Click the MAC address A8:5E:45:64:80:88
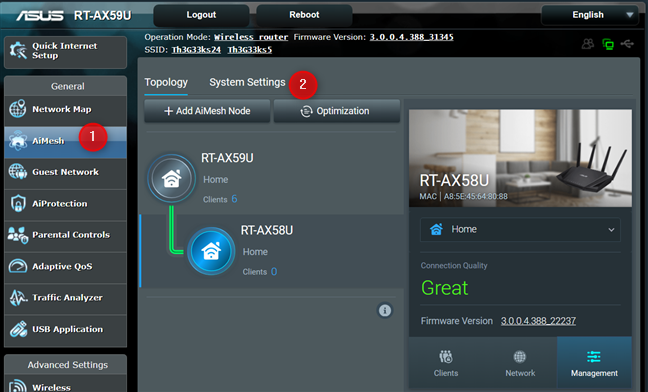The width and height of the screenshot is (648, 392). point(476,197)
